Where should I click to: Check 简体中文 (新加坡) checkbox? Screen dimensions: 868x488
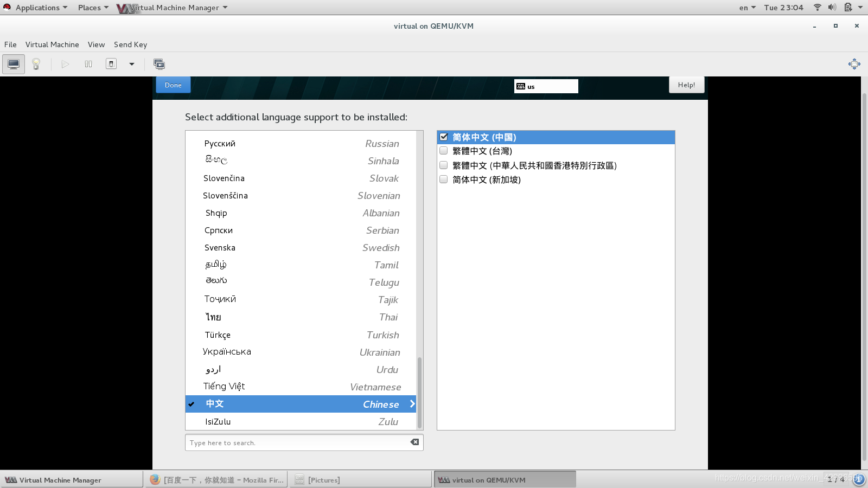pyautogui.click(x=444, y=179)
